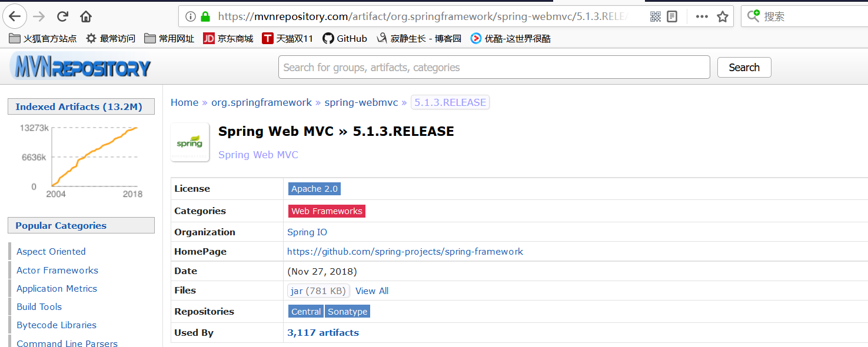Viewport: 868px width, 347px height.
Task: Reload the current page
Action: point(62,16)
